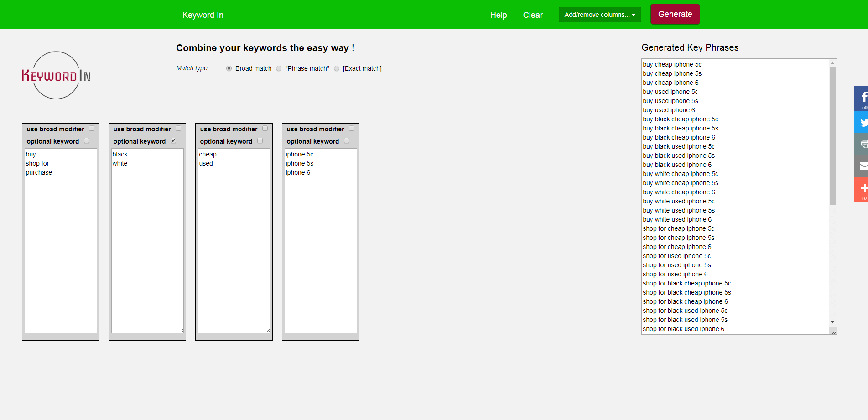This screenshot has height=420, width=868.
Task: Click the word "shop for" in first column
Action: coord(37,163)
